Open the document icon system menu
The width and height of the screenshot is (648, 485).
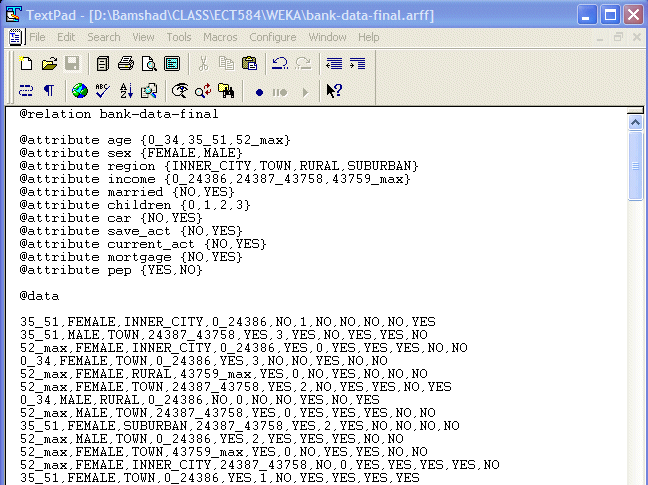(x=15, y=37)
